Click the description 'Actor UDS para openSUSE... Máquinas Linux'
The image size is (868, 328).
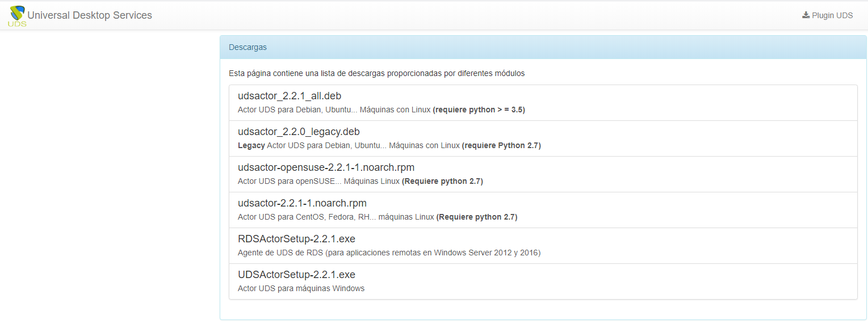point(360,181)
